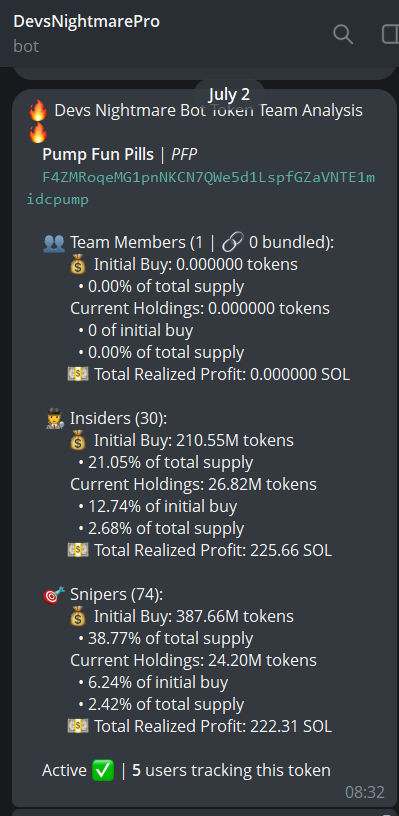Copy the F4ZMRoqeMG1pn token address
Screen dimensions: 399x816
coord(201,188)
